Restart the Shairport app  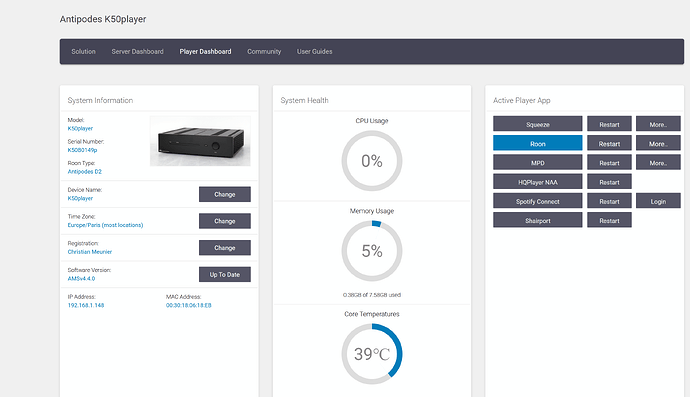[609, 221]
